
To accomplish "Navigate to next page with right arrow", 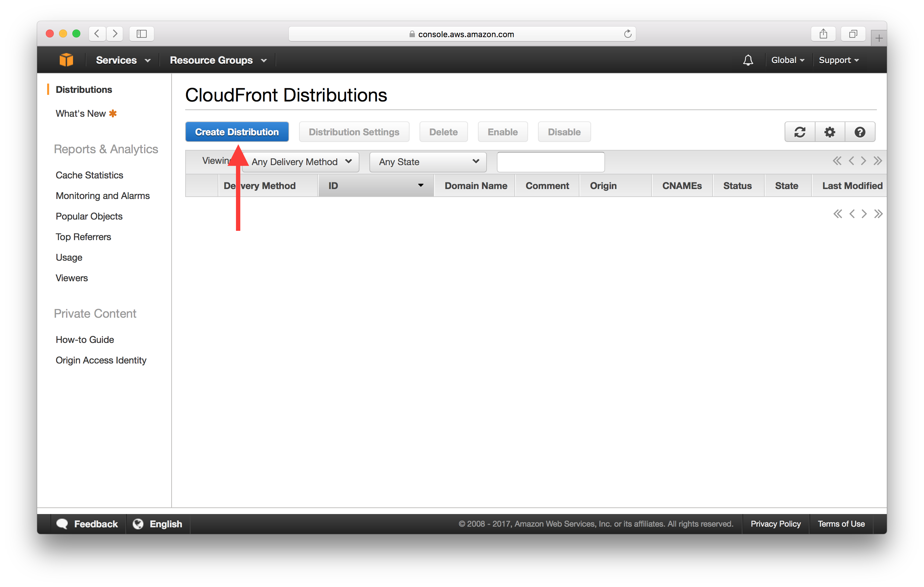I will pos(864,162).
